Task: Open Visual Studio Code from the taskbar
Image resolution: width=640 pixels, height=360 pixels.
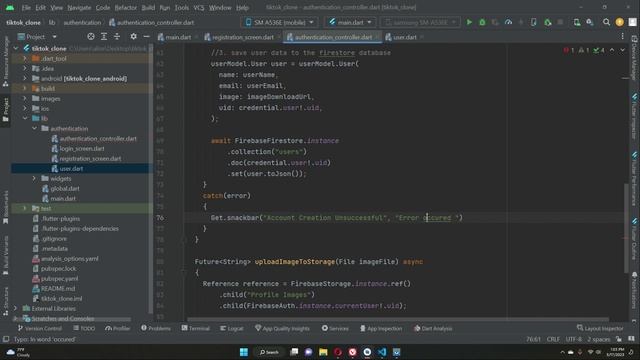Action: tap(382, 352)
